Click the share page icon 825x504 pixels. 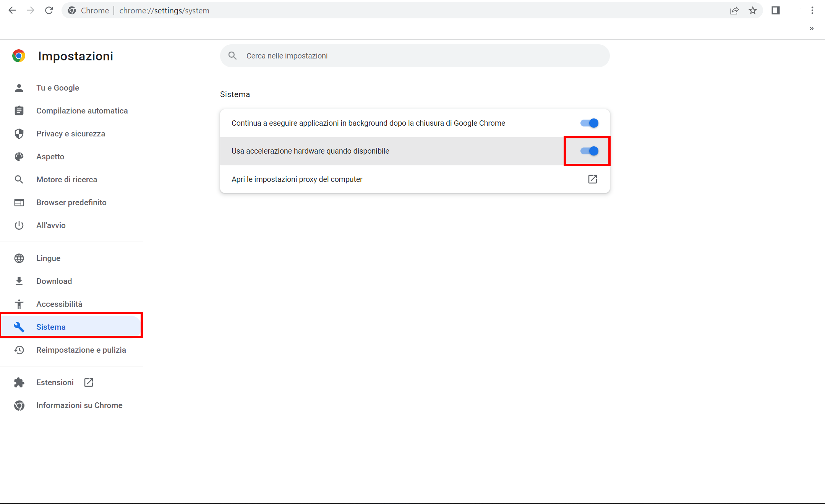pyautogui.click(x=734, y=10)
